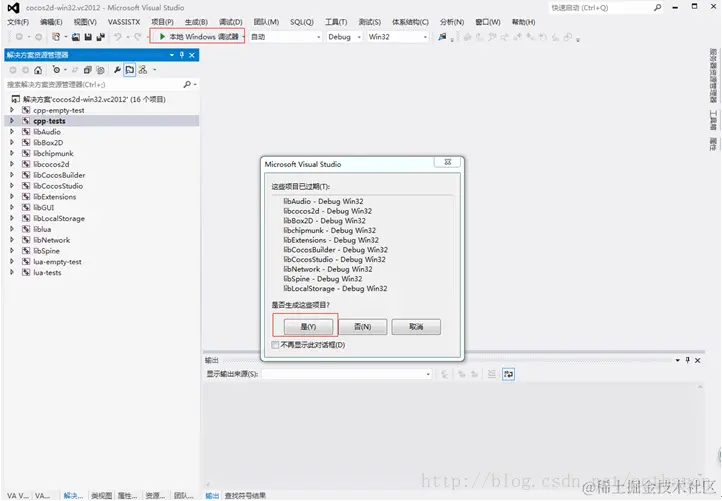The height and width of the screenshot is (501, 722).
Task: Select the lua-tests project
Action: click(47, 273)
